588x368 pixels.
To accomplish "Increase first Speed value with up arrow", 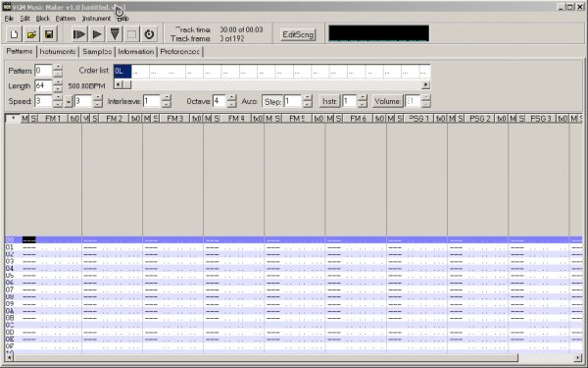I will pos(58,97).
